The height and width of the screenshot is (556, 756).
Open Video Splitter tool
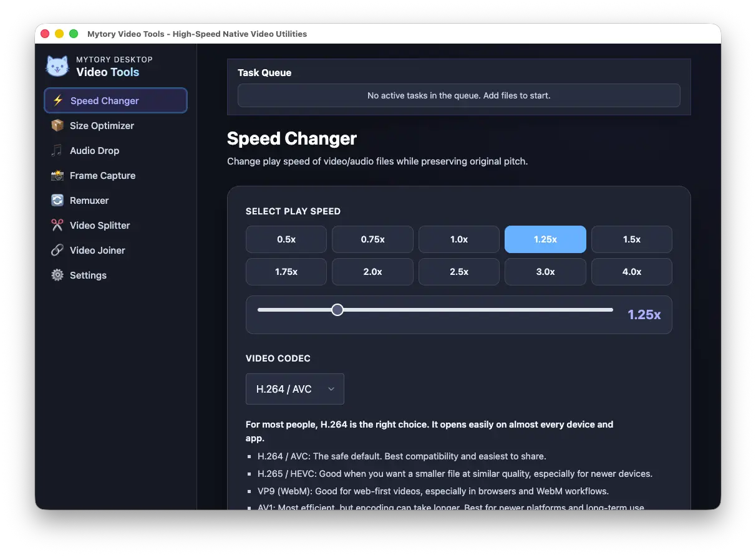point(115,225)
